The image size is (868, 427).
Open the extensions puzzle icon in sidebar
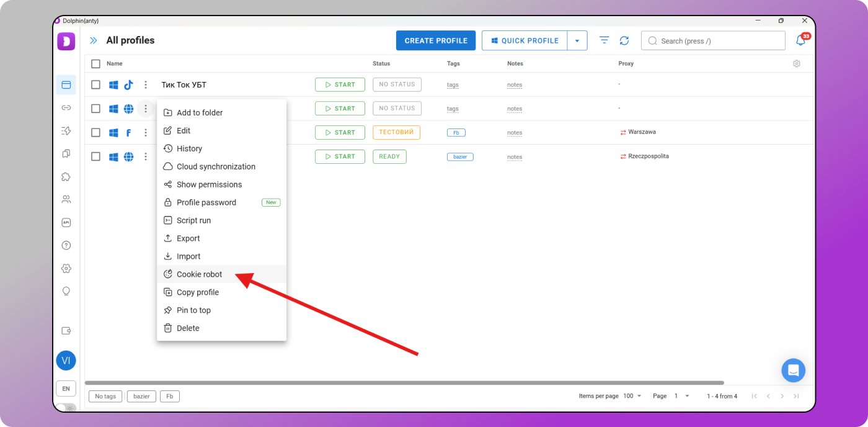click(x=66, y=176)
